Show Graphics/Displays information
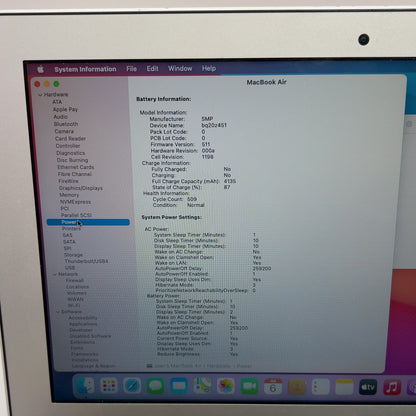 (x=81, y=188)
